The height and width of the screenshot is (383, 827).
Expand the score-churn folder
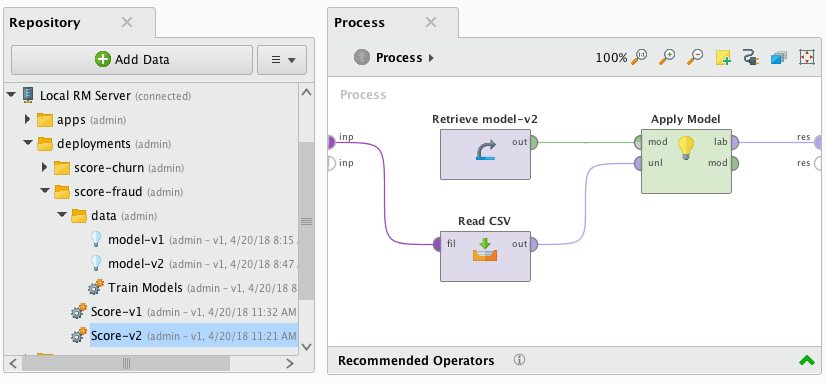[45, 168]
